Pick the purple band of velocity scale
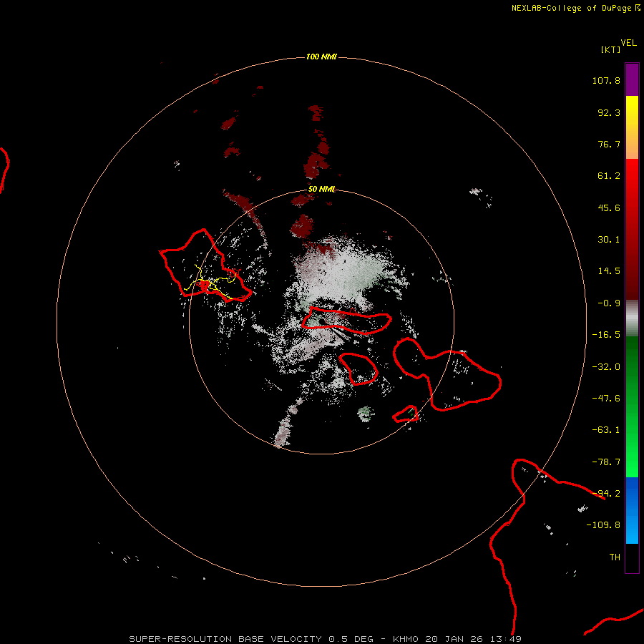Image resolution: width=644 pixels, height=644 pixels. (x=632, y=79)
